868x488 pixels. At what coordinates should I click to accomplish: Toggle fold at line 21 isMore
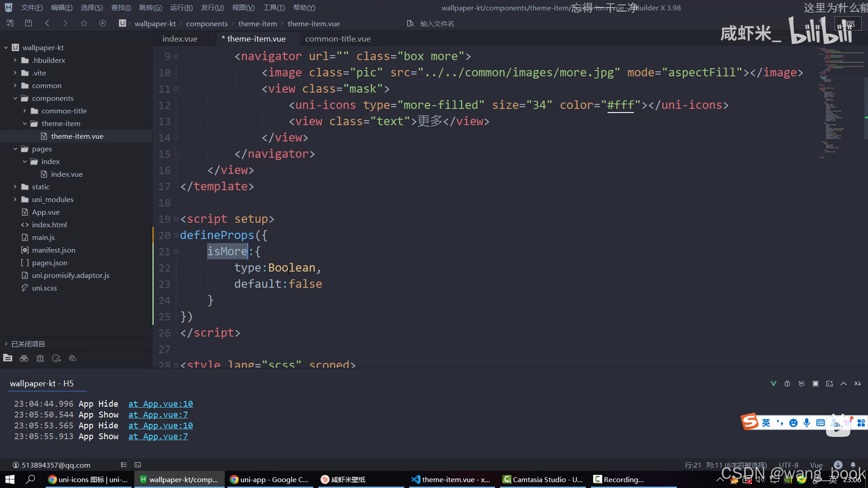pos(176,252)
